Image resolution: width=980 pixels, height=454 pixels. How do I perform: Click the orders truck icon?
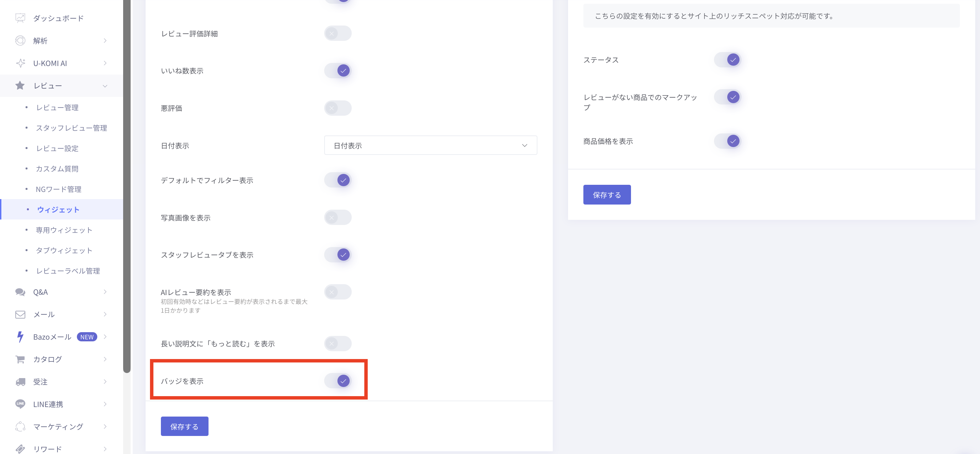click(x=20, y=382)
